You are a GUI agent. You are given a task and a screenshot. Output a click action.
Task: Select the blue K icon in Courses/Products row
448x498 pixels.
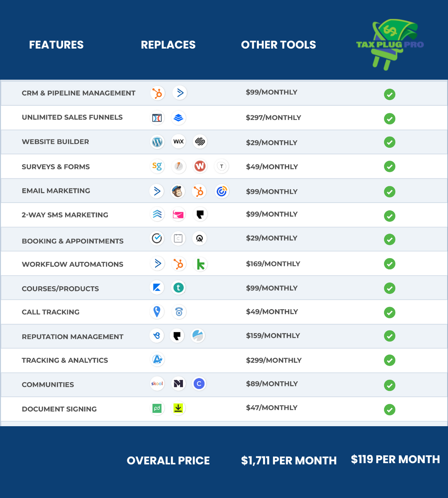click(x=157, y=288)
